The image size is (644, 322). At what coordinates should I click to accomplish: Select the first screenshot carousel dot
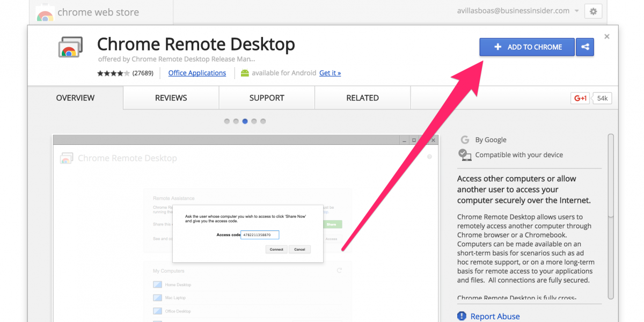coord(227,121)
